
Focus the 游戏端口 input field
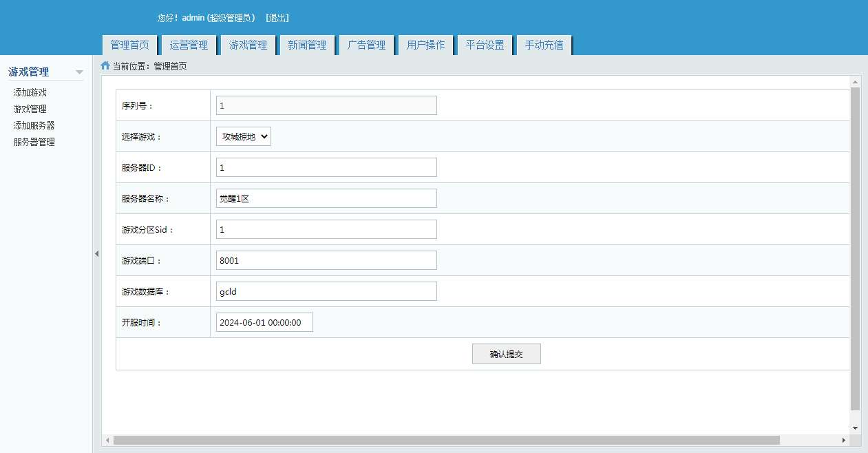326,260
